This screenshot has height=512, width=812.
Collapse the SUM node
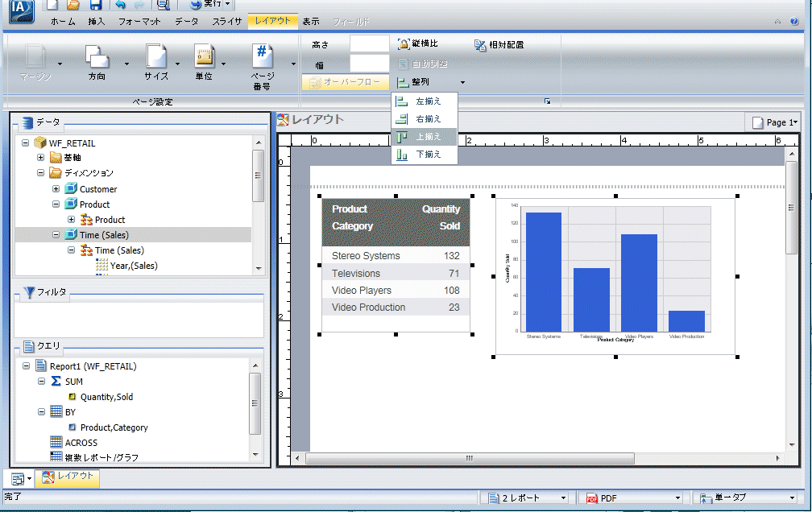coord(41,381)
